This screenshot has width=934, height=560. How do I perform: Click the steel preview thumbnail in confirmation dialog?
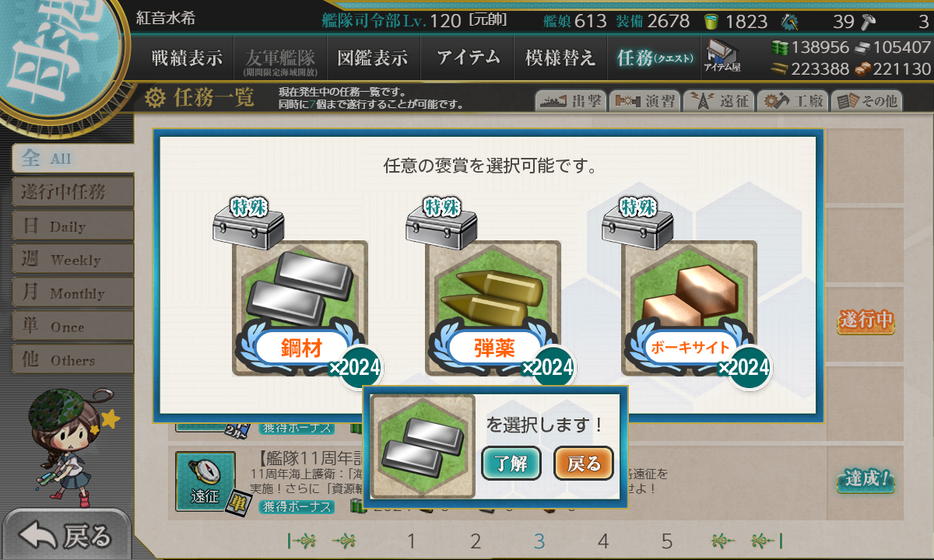423,446
